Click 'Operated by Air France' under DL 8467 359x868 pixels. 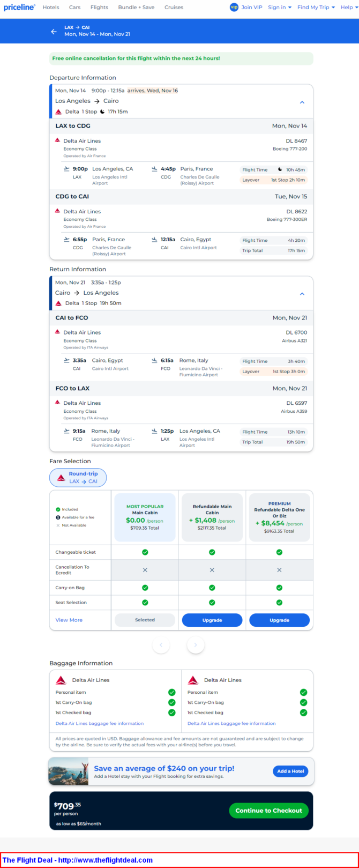coord(85,155)
